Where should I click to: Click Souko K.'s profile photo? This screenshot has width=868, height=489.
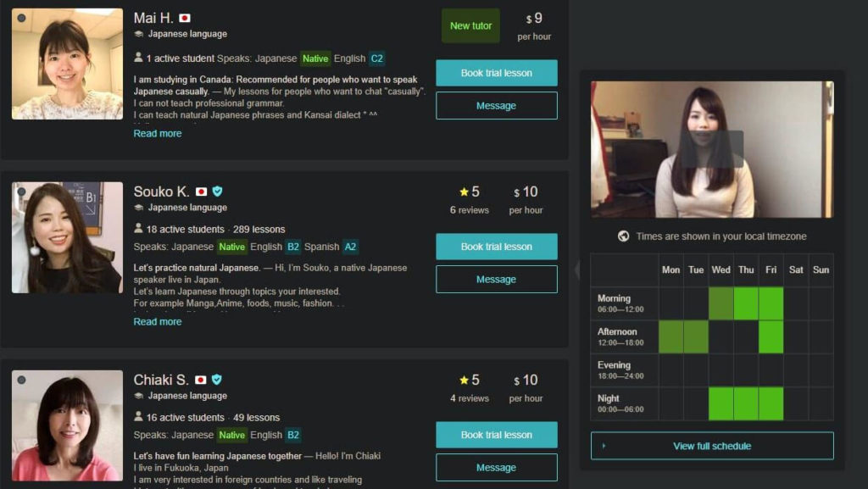point(68,237)
